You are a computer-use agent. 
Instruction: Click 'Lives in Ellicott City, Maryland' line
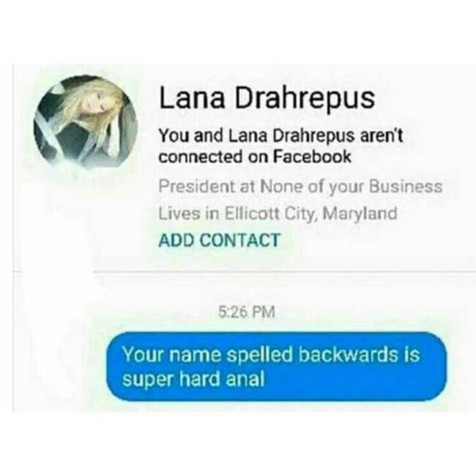click(278, 214)
